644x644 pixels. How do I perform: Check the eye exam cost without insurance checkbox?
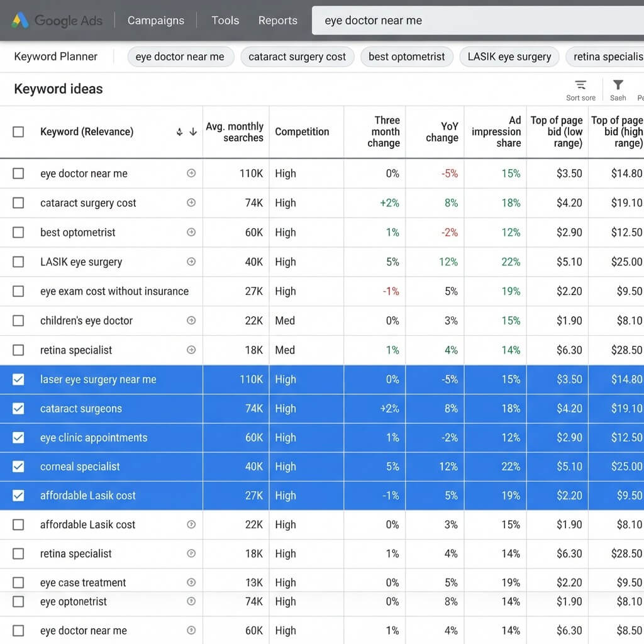(18, 291)
